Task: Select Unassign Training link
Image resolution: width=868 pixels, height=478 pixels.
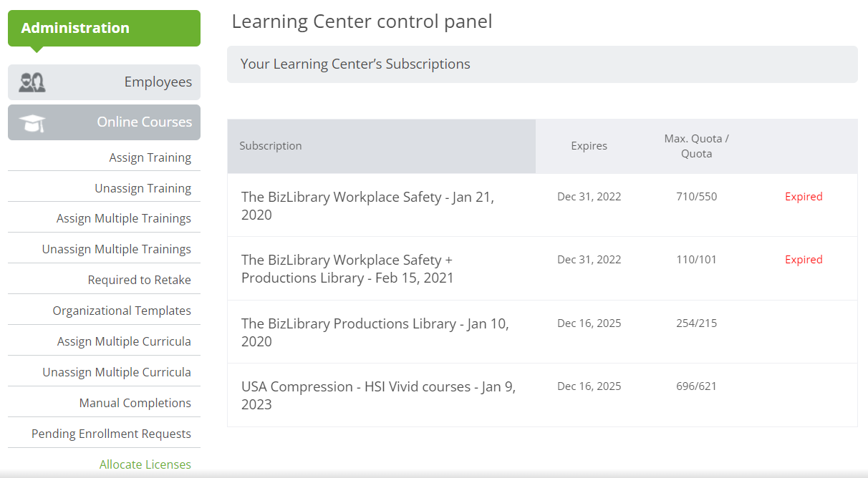Action: pyautogui.click(x=143, y=188)
